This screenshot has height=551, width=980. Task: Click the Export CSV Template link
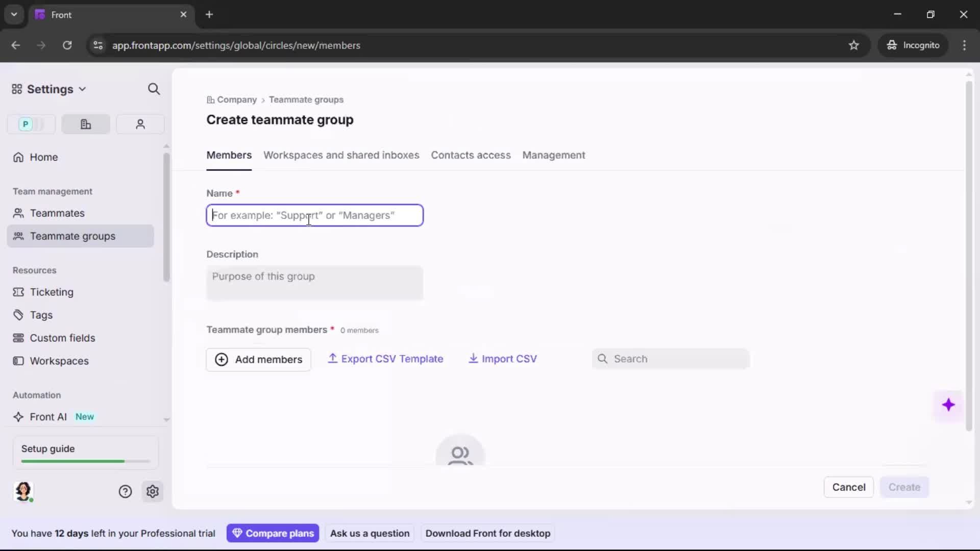386,359
